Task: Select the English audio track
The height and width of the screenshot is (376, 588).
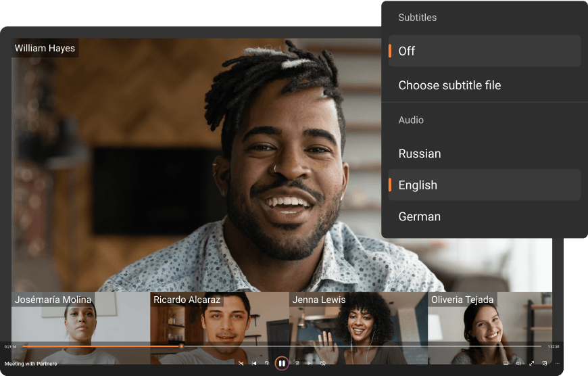Action: (485, 185)
